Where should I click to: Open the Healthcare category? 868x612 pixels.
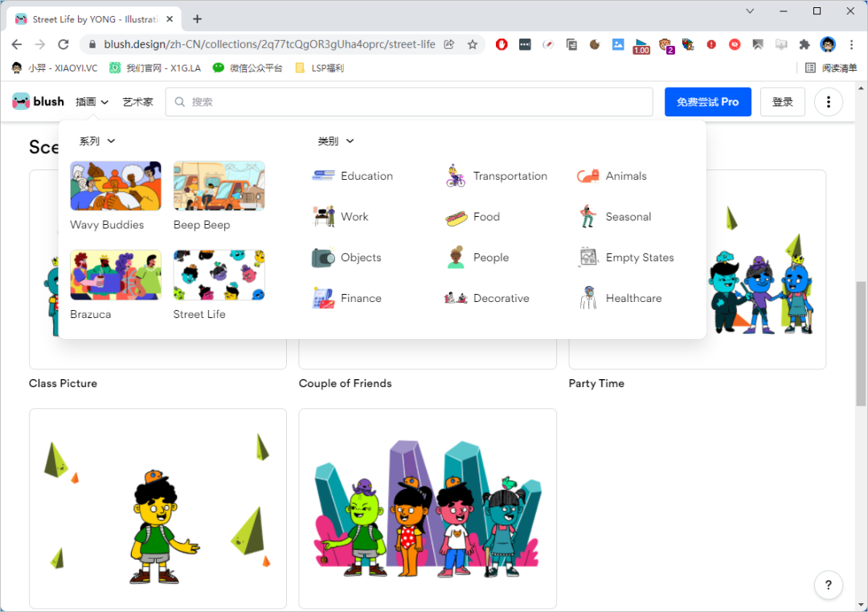[620, 298]
